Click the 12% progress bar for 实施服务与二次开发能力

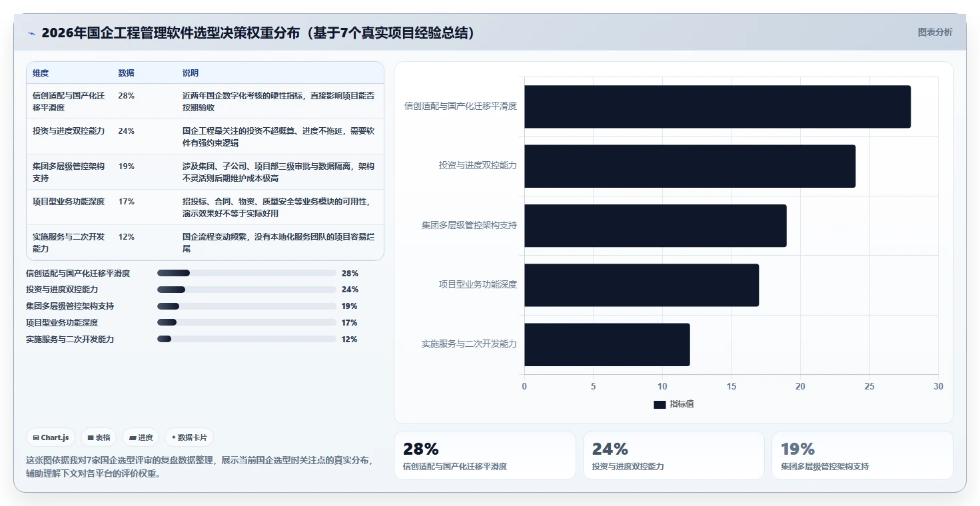click(x=246, y=339)
